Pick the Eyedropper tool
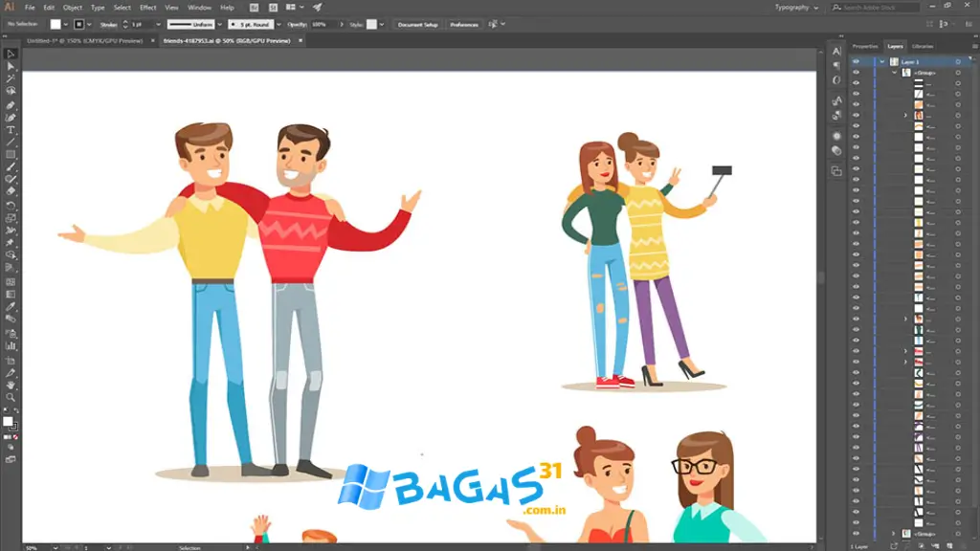Image resolution: width=980 pixels, height=551 pixels. click(x=11, y=306)
